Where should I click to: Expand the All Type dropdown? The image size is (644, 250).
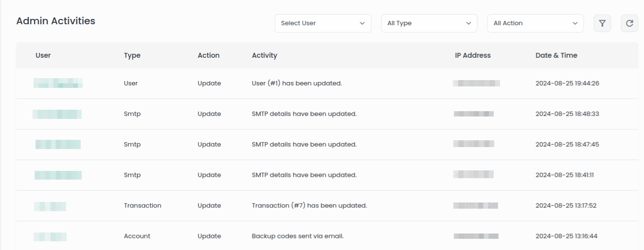429,23
